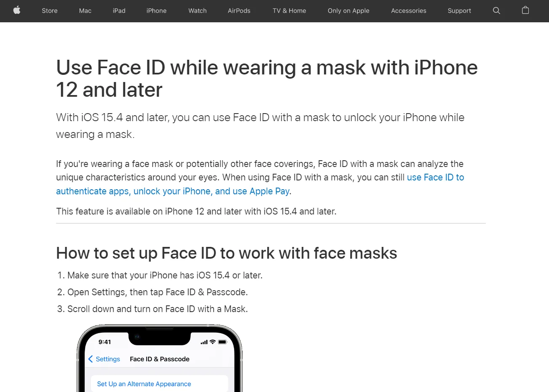The image size is (549, 392).
Task: Tap the back chevron beside Settings
Action: [x=91, y=359]
